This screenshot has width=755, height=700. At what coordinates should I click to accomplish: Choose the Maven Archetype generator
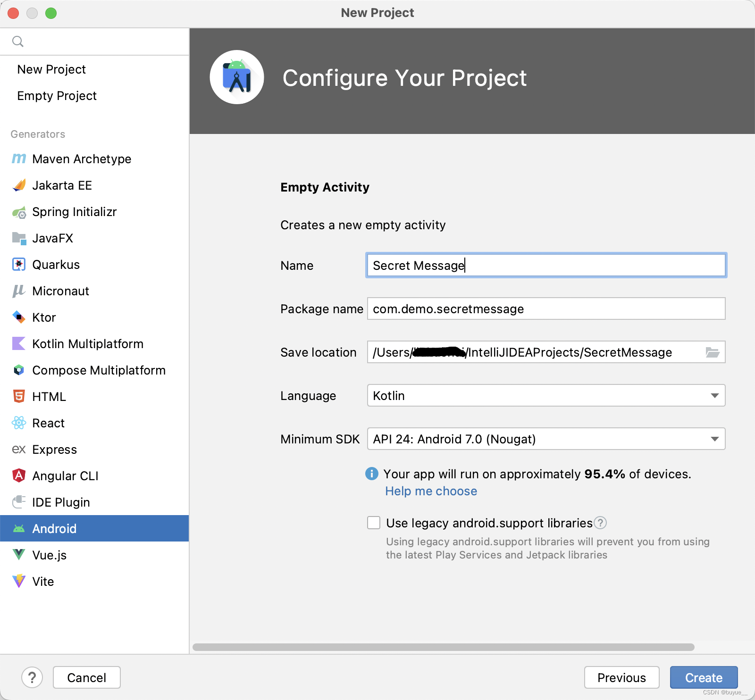coord(94,159)
